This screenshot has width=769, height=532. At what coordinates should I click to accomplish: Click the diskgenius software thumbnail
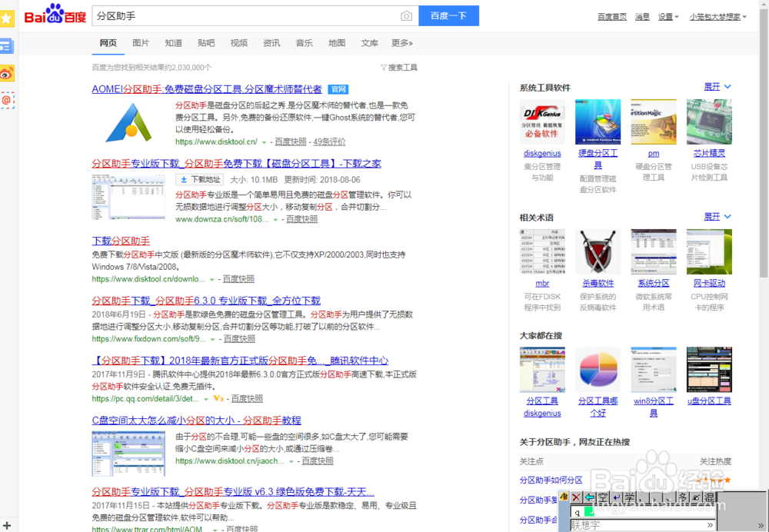tap(542, 121)
